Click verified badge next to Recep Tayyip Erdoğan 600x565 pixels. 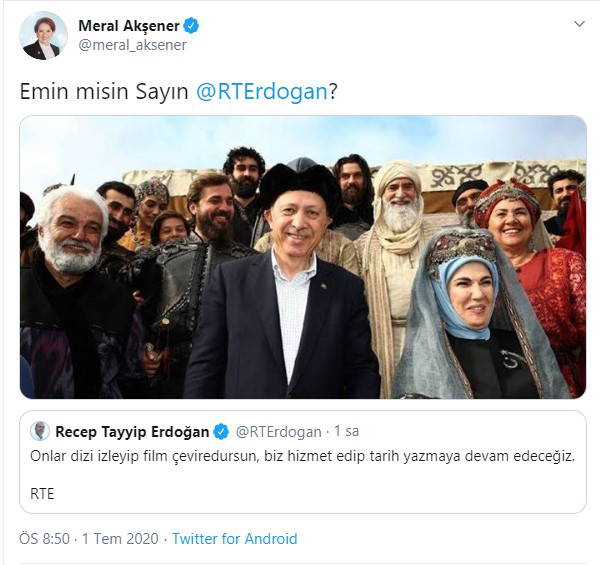click(x=221, y=431)
